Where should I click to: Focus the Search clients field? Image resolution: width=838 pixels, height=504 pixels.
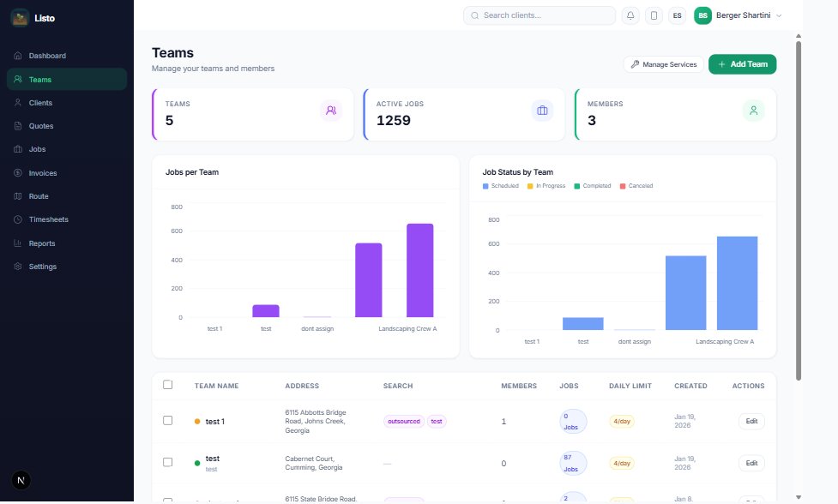[x=540, y=15]
